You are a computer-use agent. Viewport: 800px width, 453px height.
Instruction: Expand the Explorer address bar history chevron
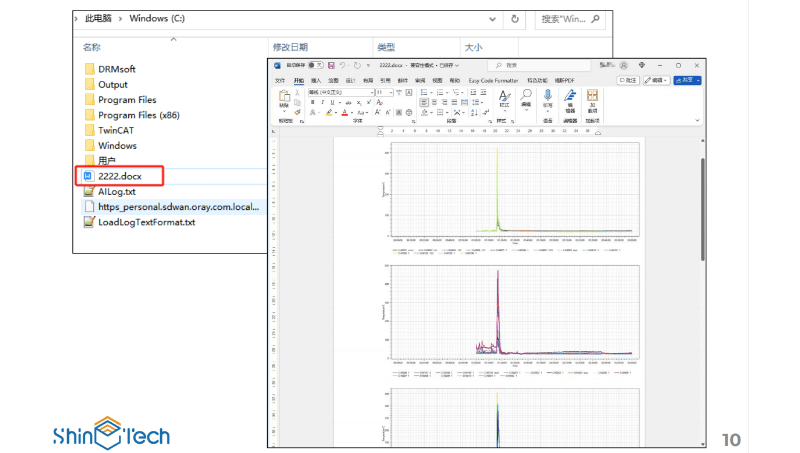[x=492, y=19]
